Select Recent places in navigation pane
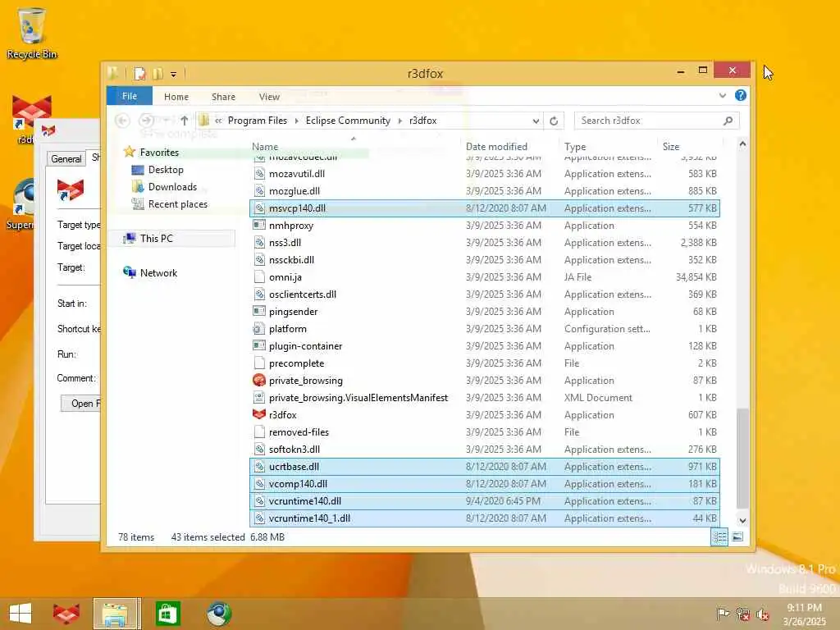 pos(177,204)
